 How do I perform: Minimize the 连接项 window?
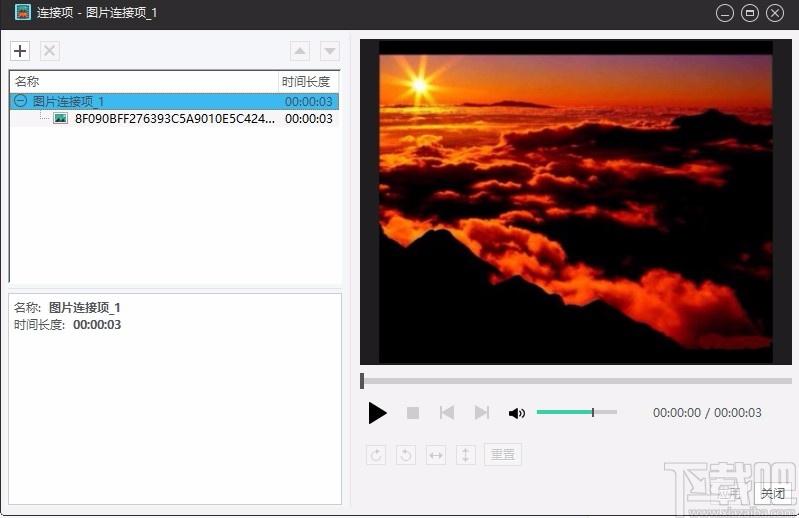(725, 13)
